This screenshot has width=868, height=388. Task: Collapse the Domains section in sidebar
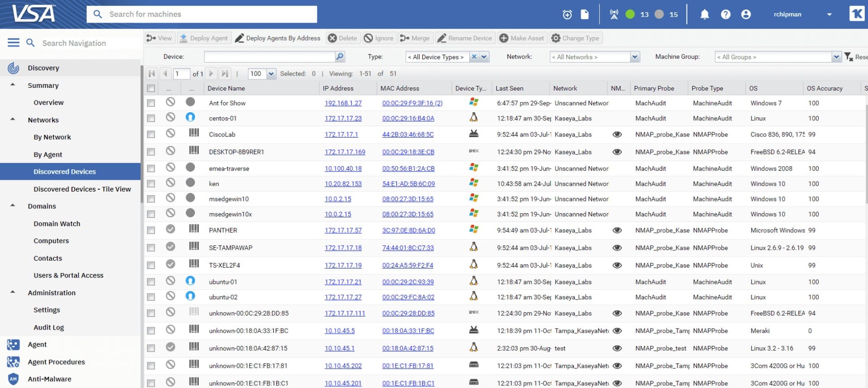[x=13, y=206]
